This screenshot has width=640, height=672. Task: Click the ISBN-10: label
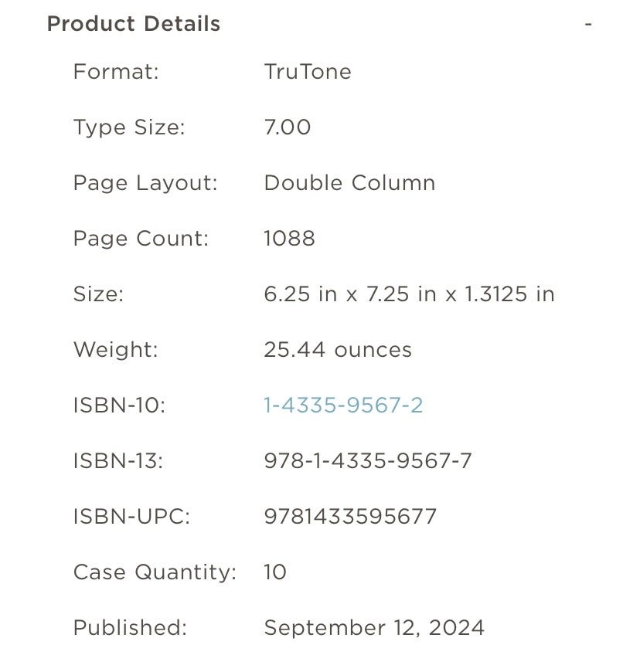[x=119, y=406]
